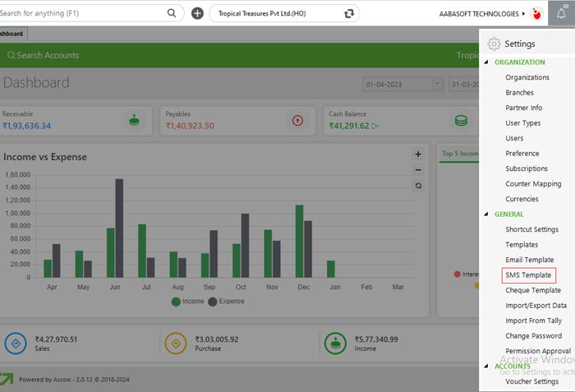Click the Receivable money bag icon
This screenshot has height=392, width=575.
pos(133,120)
